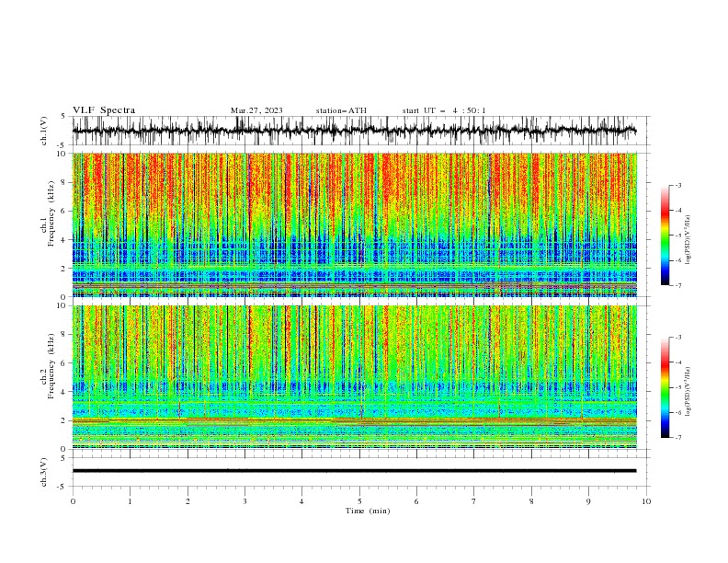Viewport: 728px width, 563px height.
Task: Click time axis tick label "1"
Action: click(x=130, y=501)
